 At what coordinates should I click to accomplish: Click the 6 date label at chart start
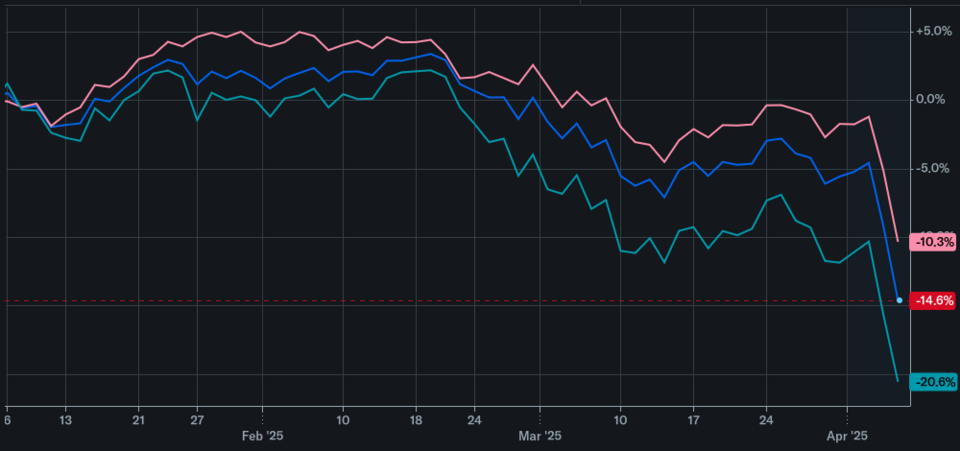coord(7,422)
